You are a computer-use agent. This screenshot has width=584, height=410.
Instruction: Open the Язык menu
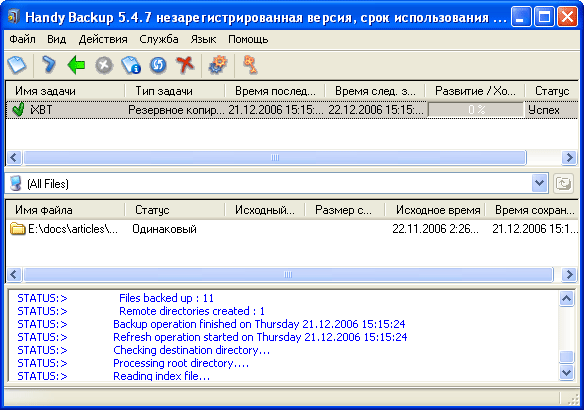tap(203, 39)
